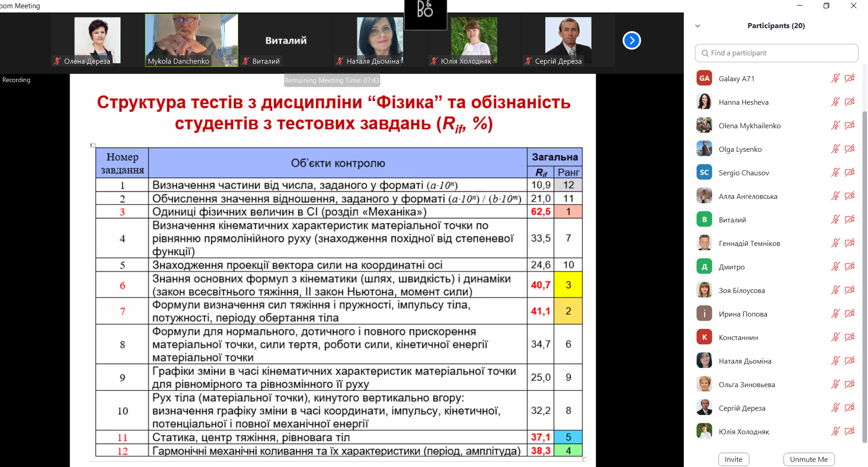Click muted microphone icon for Алла Ангеловська

point(835,196)
